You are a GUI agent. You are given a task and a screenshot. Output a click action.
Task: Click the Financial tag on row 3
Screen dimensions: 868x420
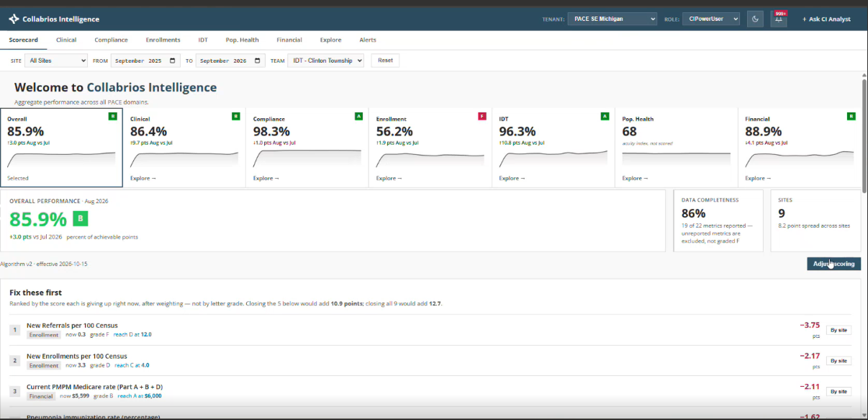pyautogui.click(x=42, y=396)
